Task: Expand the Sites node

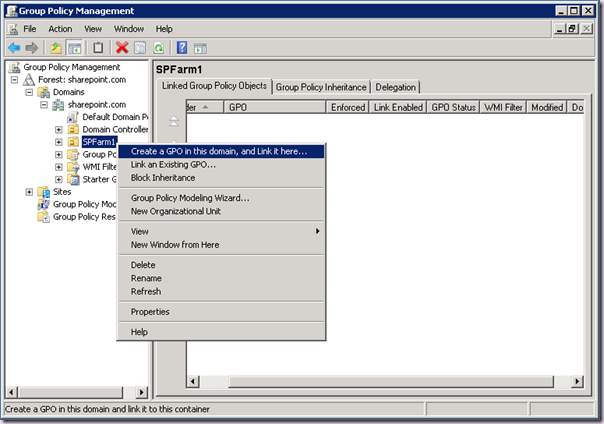Action: tap(29, 192)
